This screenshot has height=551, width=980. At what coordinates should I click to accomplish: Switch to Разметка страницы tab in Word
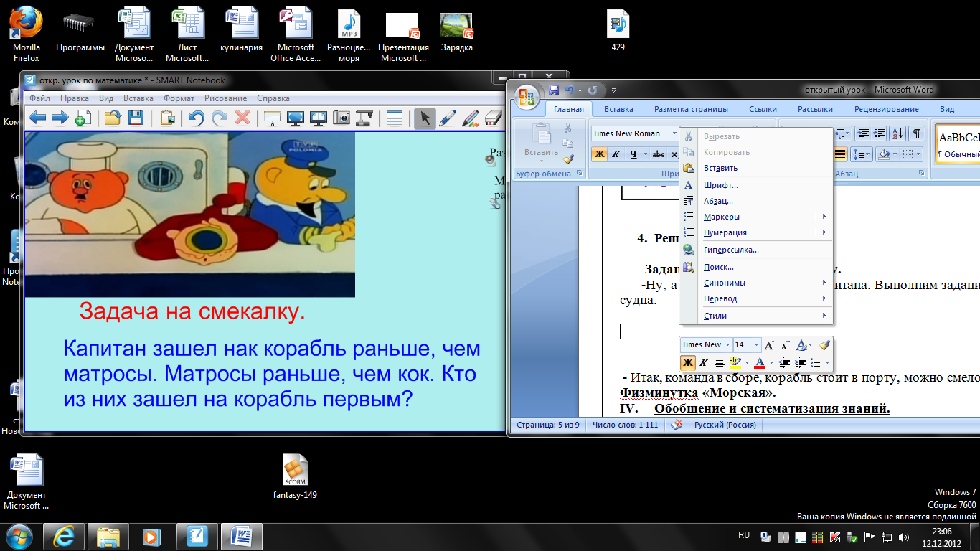691,109
